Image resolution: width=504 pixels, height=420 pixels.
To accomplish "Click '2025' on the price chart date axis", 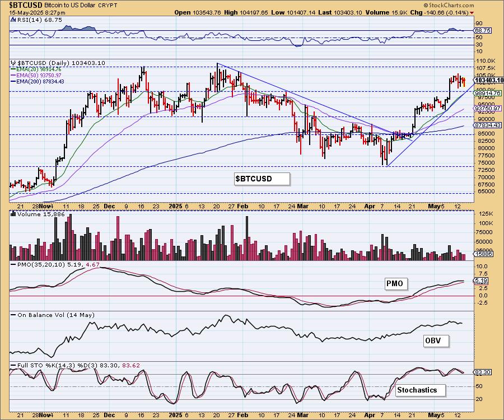I will (x=176, y=206).
